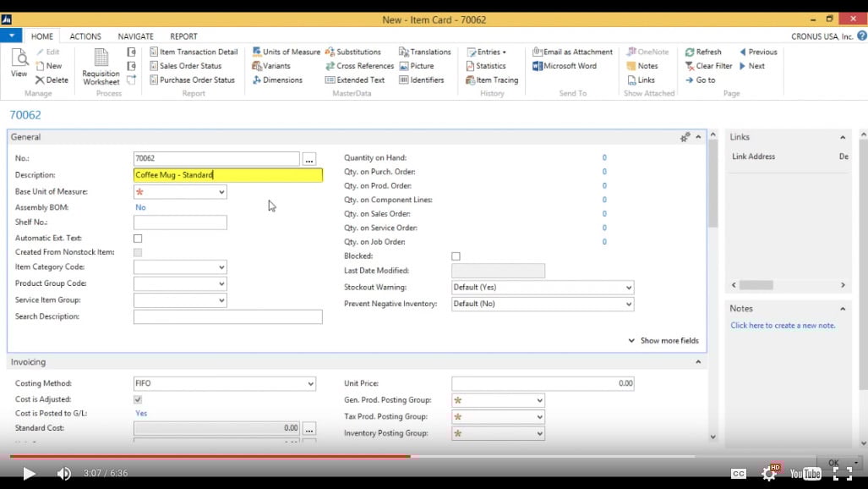
Task: Create a New item from ribbon
Action: point(49,65)
